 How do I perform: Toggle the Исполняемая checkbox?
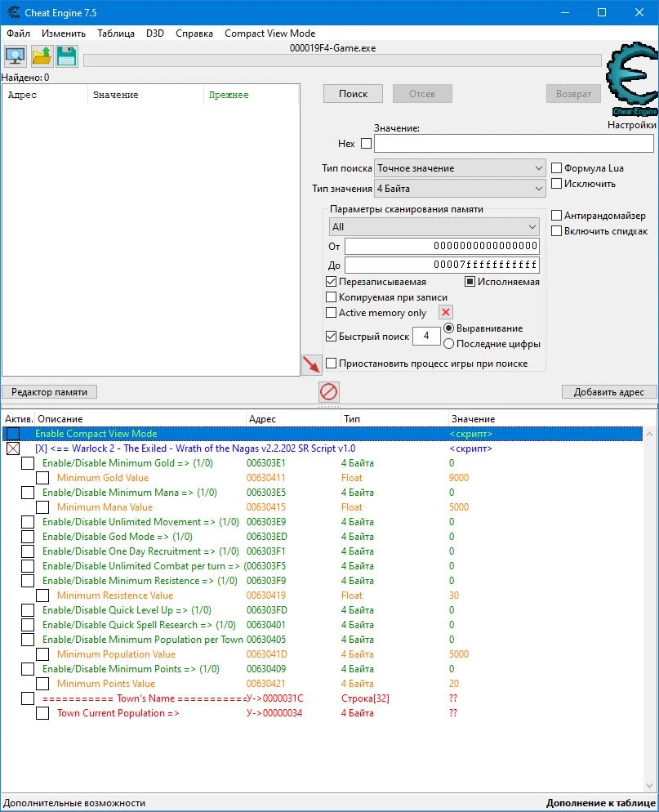(470, 282)
